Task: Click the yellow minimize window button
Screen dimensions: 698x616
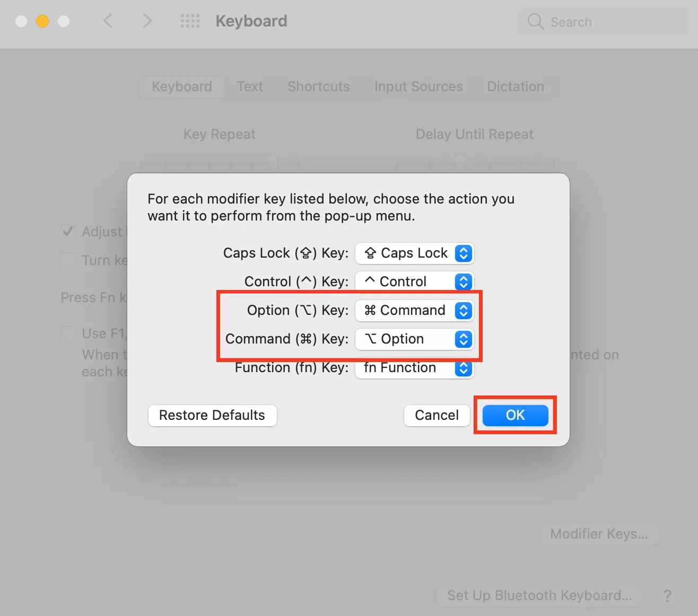Action: (x=42, y=21)
